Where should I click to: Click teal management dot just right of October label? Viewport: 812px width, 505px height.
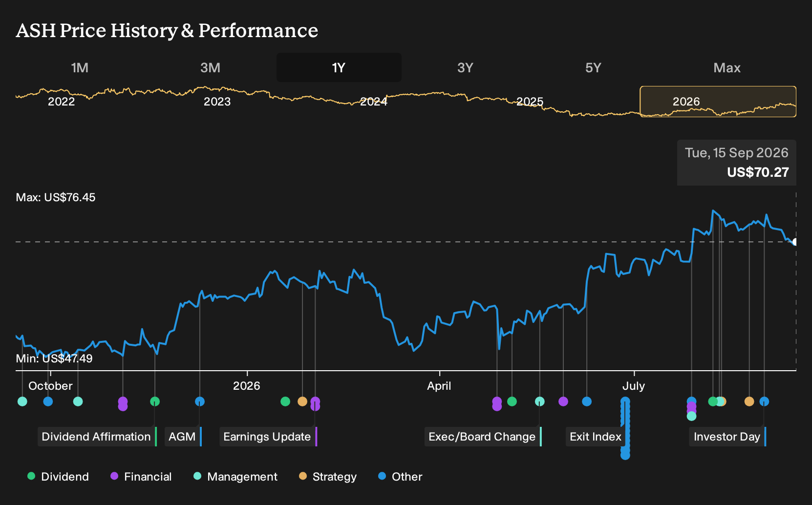click(78, 401)
